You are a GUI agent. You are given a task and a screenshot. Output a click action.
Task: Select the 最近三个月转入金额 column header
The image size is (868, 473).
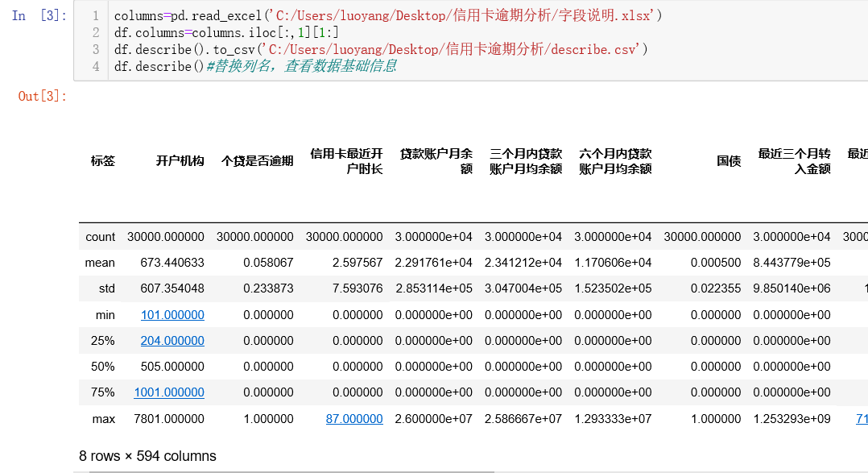pos(795,161)
